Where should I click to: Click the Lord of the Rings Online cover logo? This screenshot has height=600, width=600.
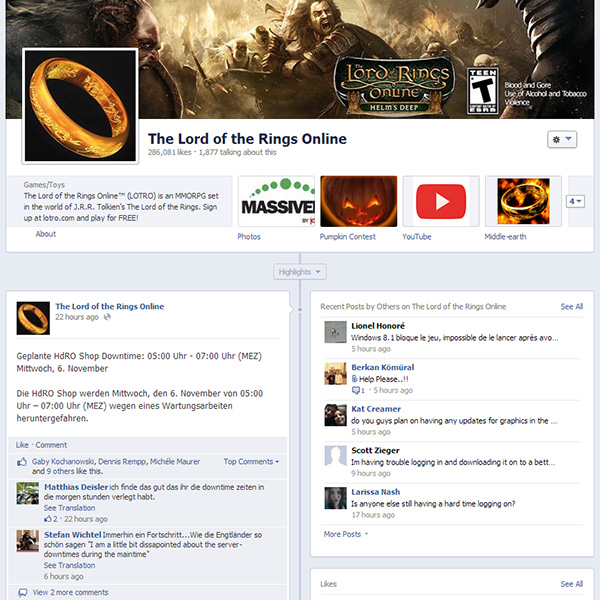(x=394, y=86)
